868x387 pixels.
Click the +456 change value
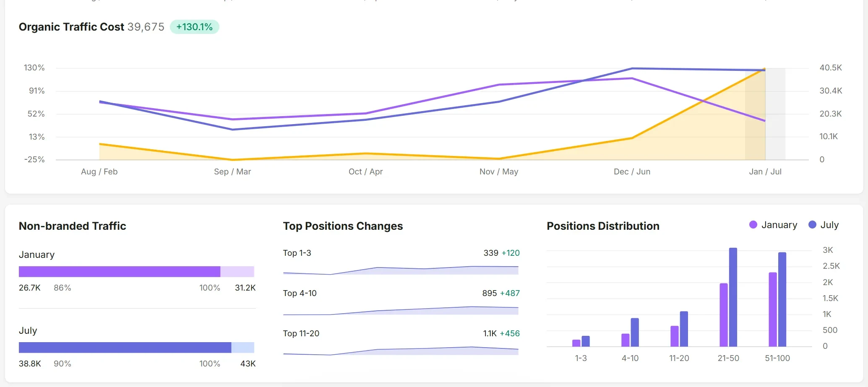[510, 333]
